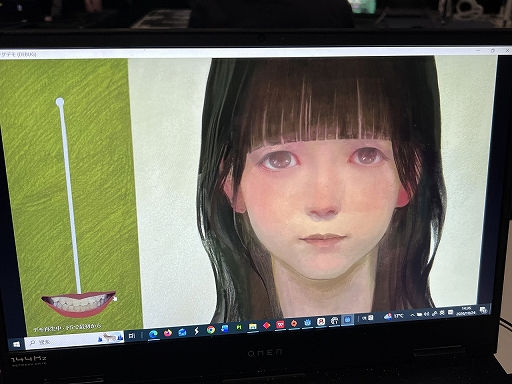Close the app window with X button

coord(507,51)
